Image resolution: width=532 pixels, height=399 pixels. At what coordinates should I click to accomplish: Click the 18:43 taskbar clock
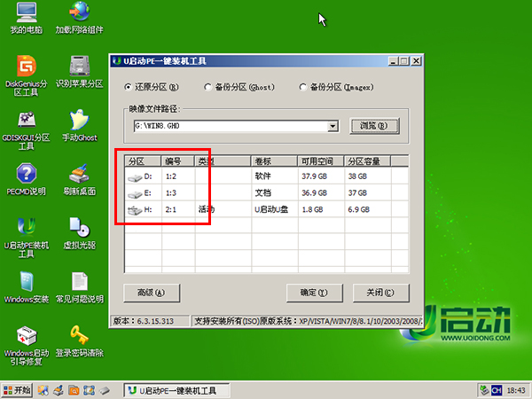(516, 390)
